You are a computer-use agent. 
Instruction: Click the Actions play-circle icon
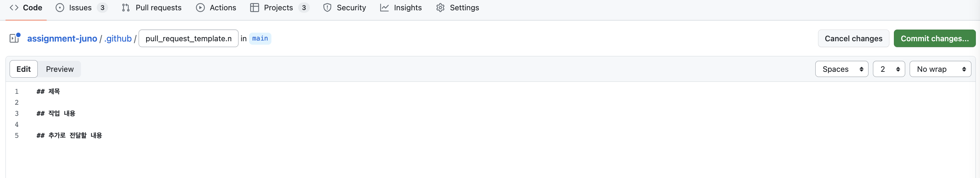coord(200,8)
